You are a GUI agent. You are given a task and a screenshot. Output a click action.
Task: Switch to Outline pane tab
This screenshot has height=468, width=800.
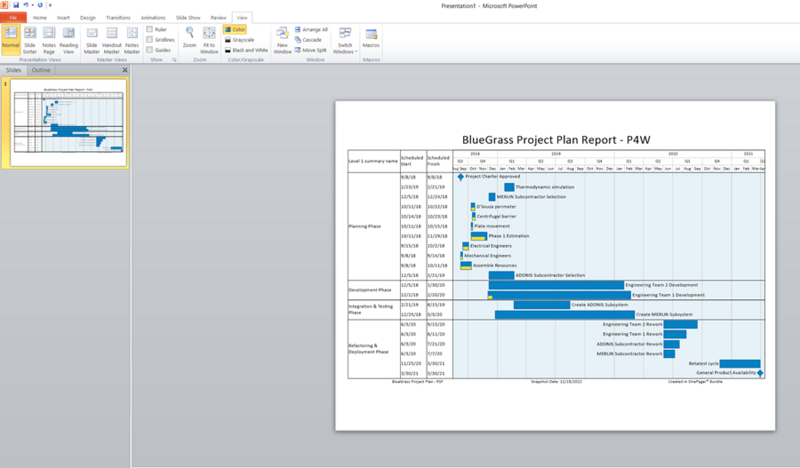tap(41, 70)
